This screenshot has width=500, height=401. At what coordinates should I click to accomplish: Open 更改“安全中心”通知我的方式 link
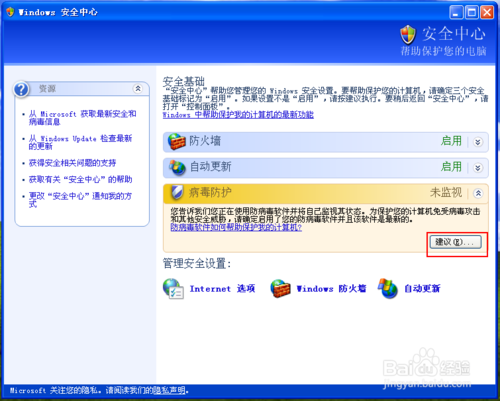click(x=80, y=200)
